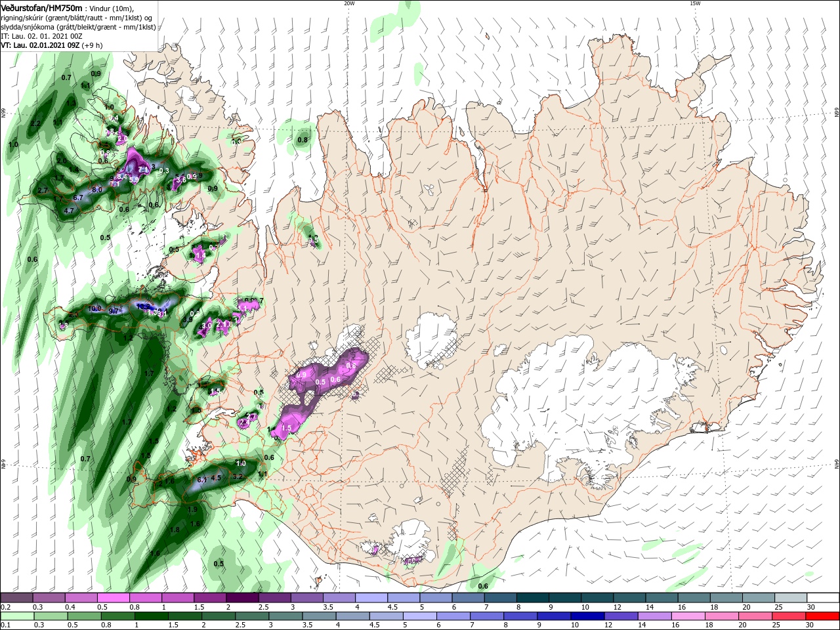Click the '3.2' precipitation value on the map
This screenshot has height=630, width=840.
(x=238, y=476)
